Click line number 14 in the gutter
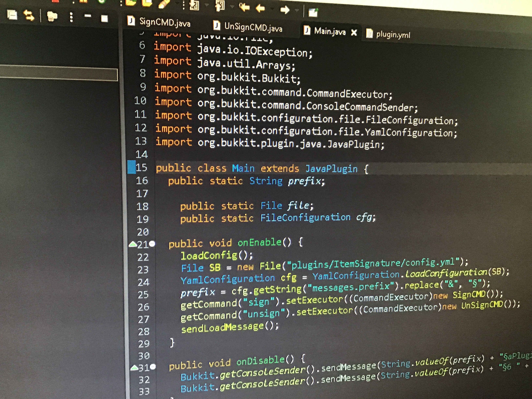This screenshot has height=399, width=532. [x=141, y=154]
